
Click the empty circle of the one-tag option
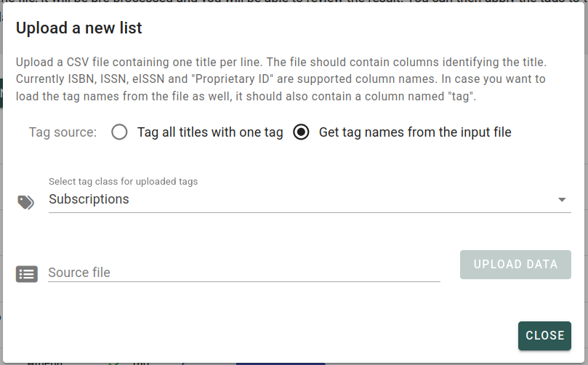point(120,132)
